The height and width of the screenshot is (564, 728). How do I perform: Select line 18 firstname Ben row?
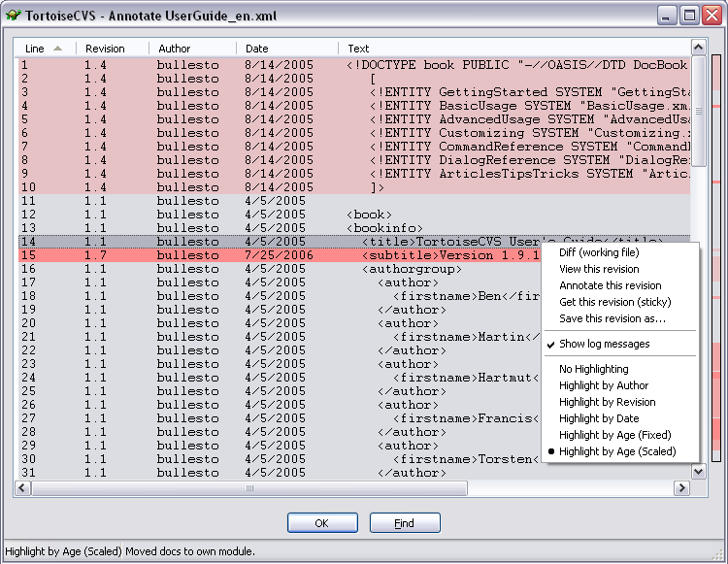pyautogui.click(x=280, y=296)
